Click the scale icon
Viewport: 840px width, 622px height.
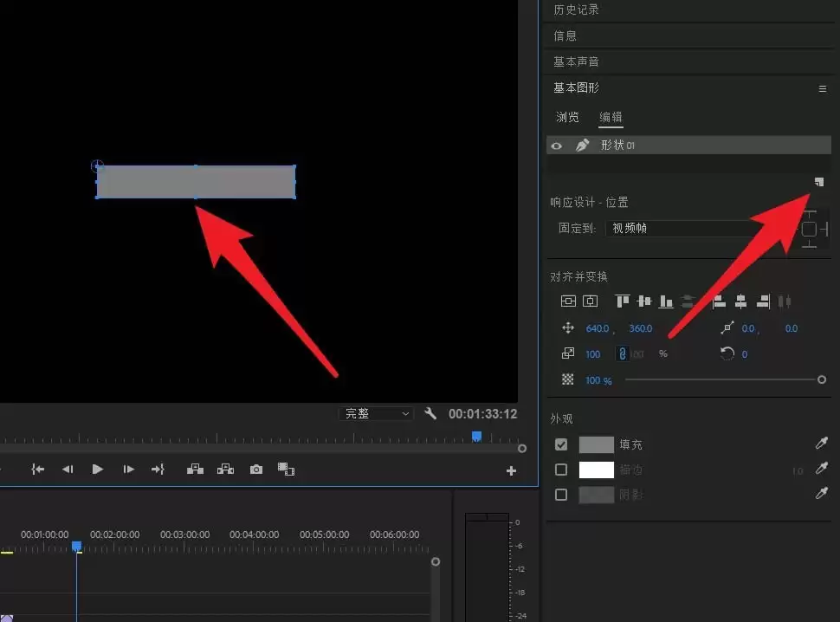pos(568,353)
